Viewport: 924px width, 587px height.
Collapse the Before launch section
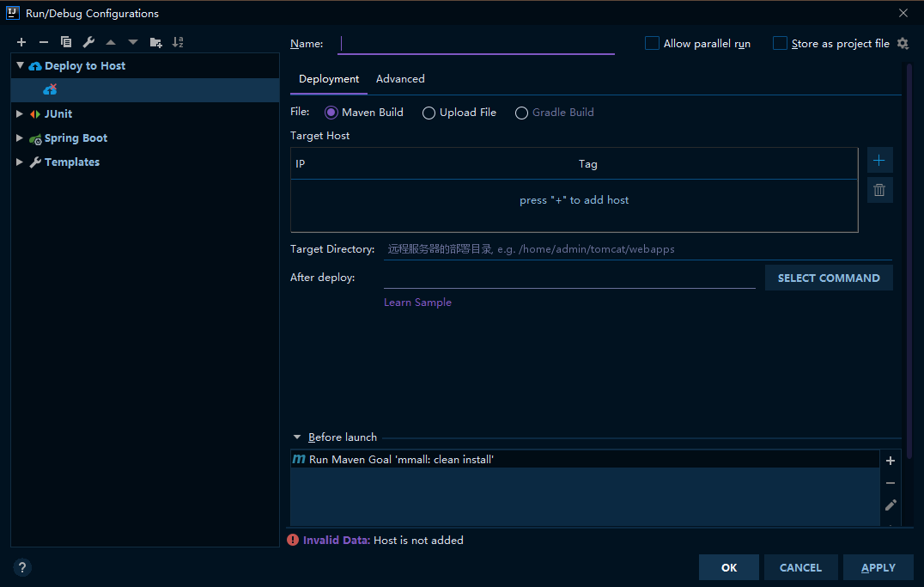(x=297, y=437)
